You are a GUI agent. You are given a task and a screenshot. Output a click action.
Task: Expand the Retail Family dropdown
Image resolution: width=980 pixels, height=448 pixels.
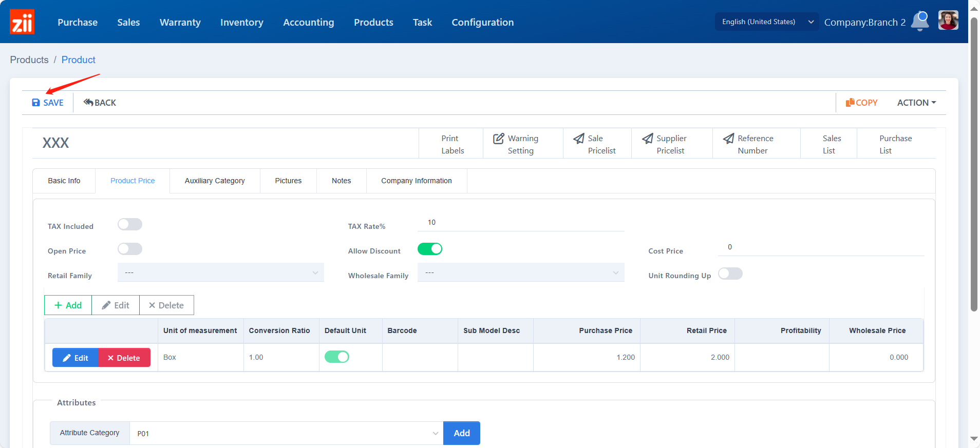click(x=221, y=272)
